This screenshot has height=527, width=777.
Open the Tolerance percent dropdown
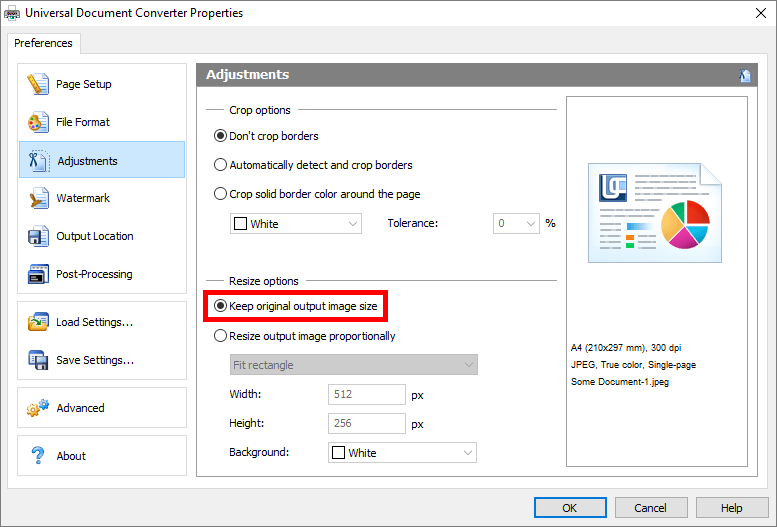[x=516, y=224]
